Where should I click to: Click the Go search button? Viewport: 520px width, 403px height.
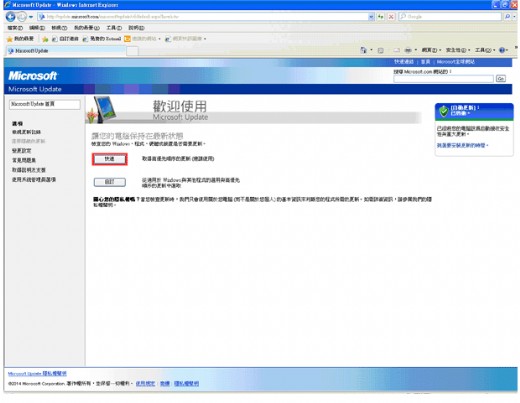tap(500, 79)
